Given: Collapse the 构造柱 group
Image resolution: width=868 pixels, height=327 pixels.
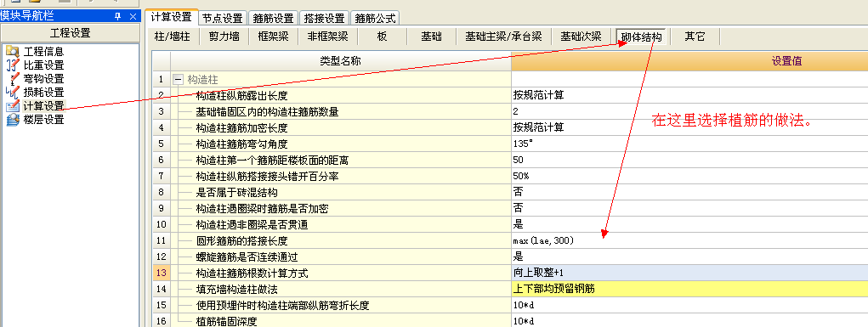Looking at the screenshot, I should (x=178, y=80).
